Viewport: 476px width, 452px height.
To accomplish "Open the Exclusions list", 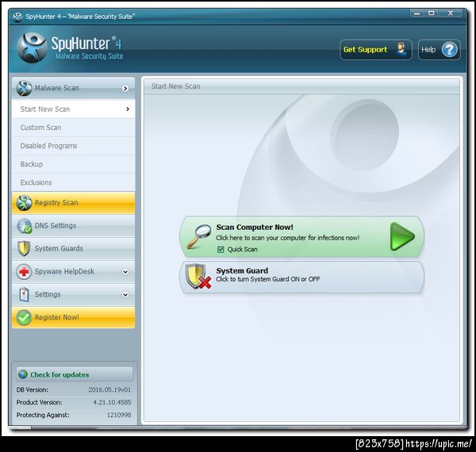I will 74,182.
